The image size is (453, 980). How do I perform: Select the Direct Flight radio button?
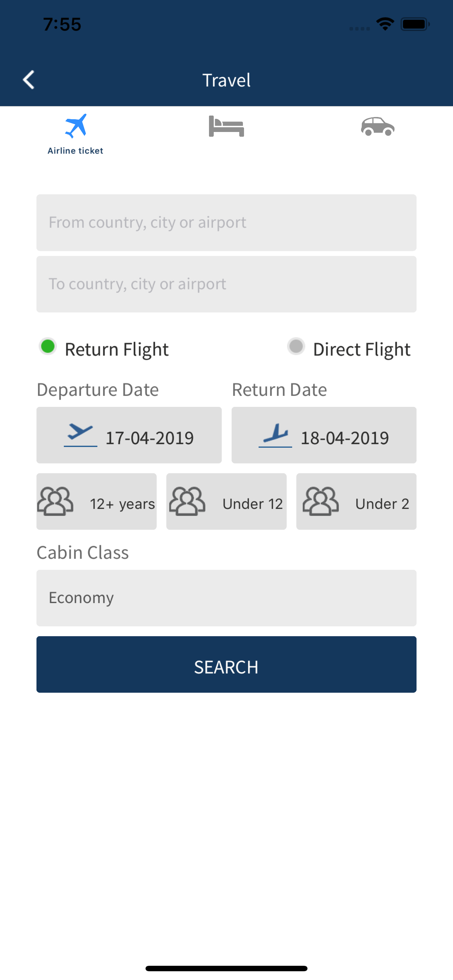click(296, 347)
